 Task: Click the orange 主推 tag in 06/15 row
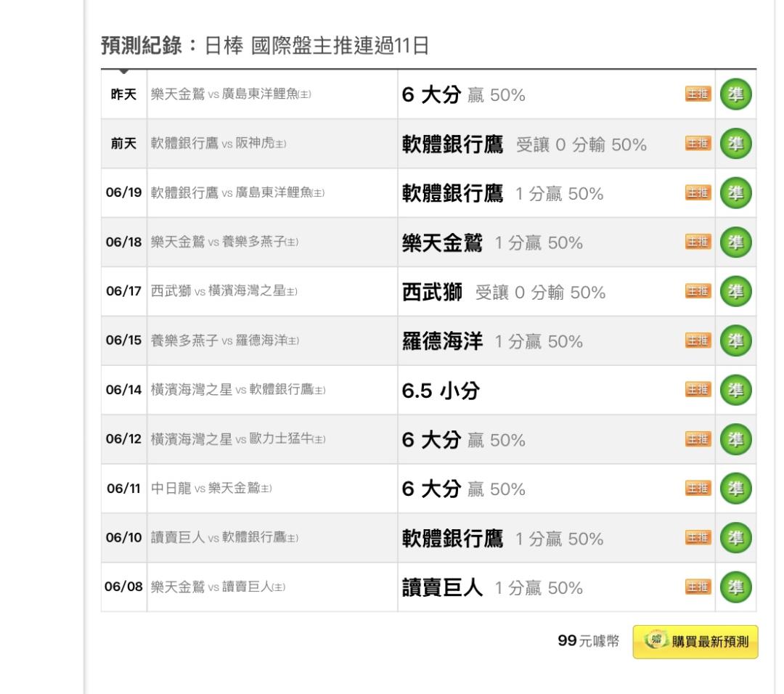pos(698,340)
